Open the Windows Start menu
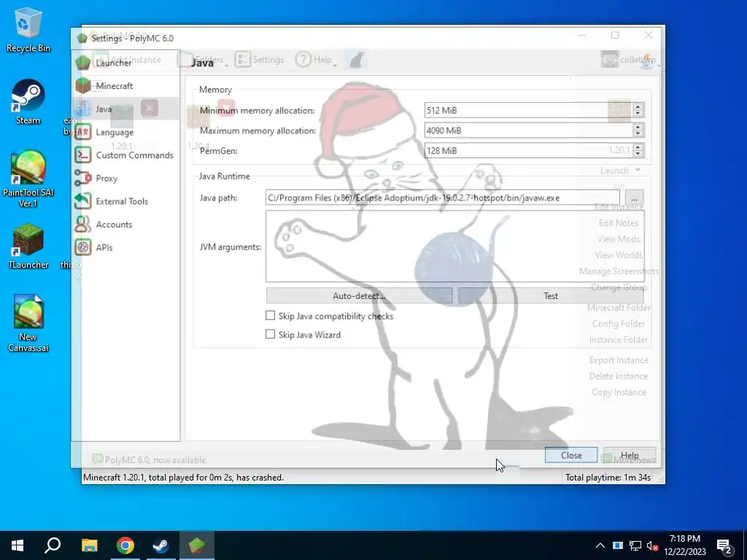 click(x=18, y=545)
